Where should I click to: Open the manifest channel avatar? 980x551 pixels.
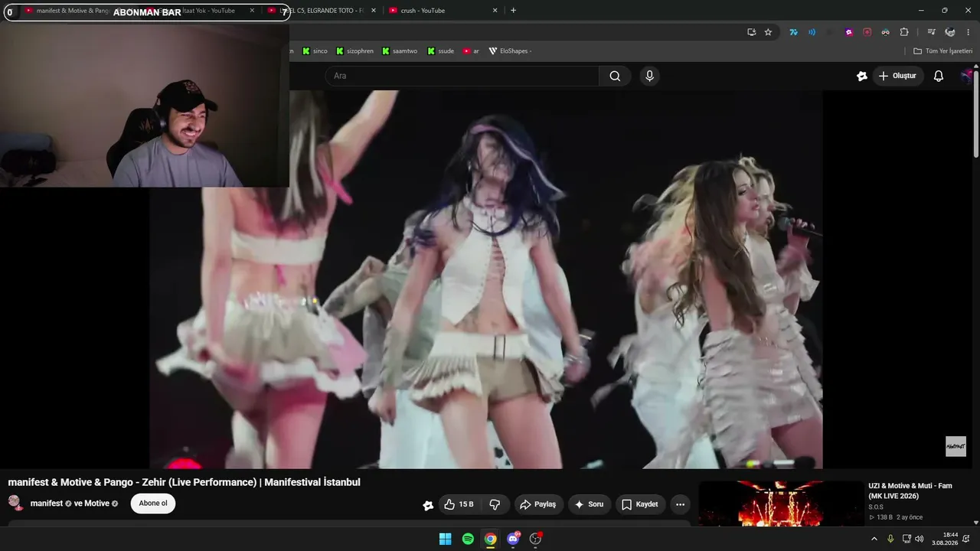[x=15, y=503]
